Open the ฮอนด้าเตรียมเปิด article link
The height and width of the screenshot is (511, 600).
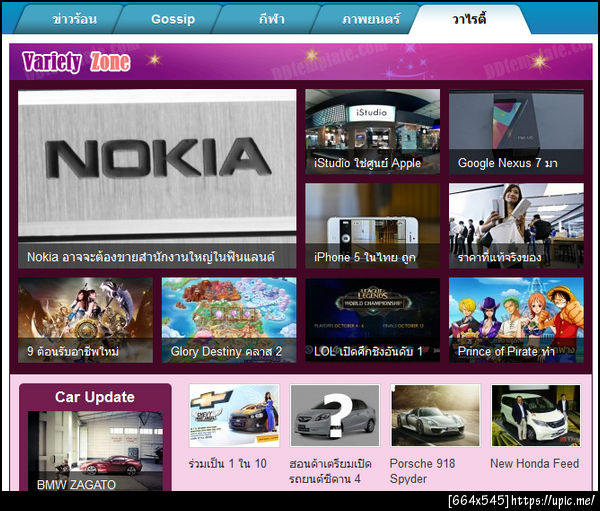click(x=330, y=471)
